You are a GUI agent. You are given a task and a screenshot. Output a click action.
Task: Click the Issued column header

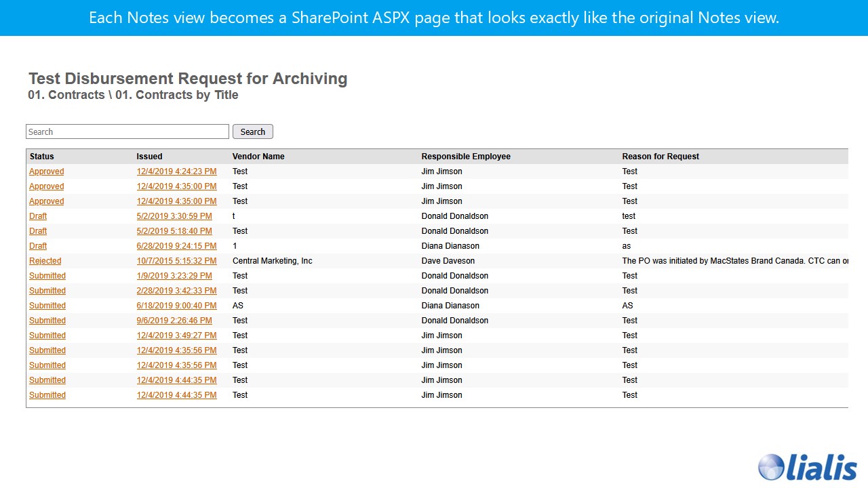click(149, 157)
